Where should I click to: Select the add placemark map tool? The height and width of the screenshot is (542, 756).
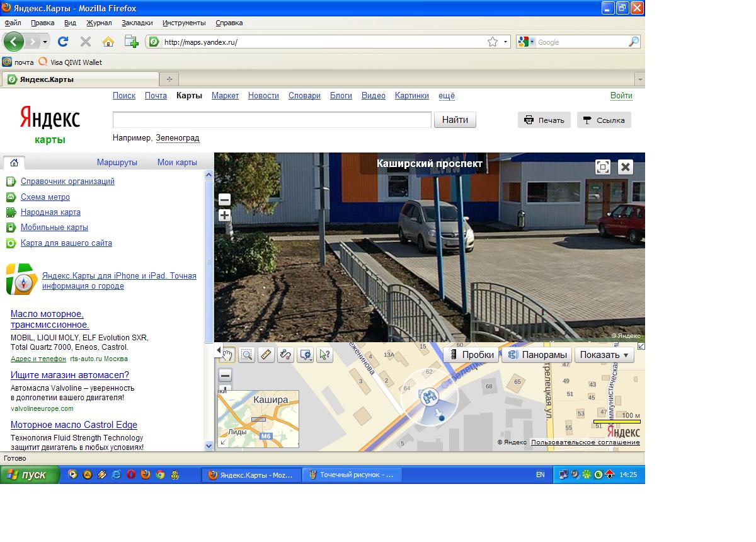(x=306, y=355)
